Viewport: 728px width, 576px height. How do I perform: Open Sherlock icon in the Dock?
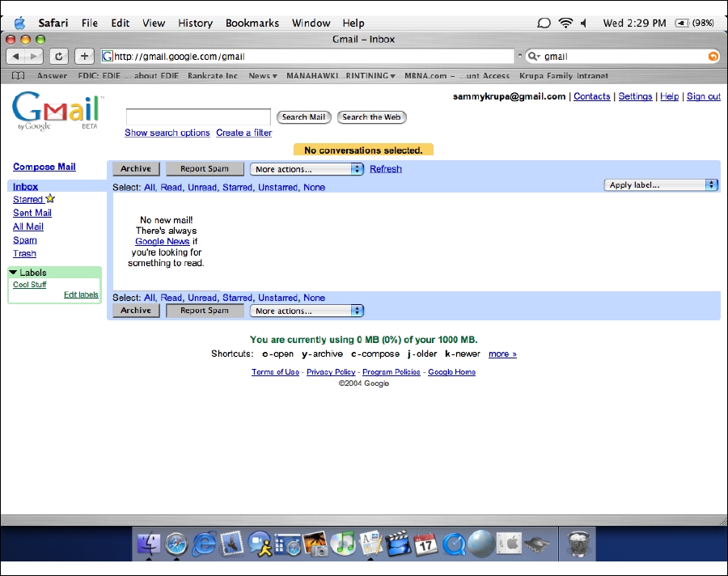[288, 544]
